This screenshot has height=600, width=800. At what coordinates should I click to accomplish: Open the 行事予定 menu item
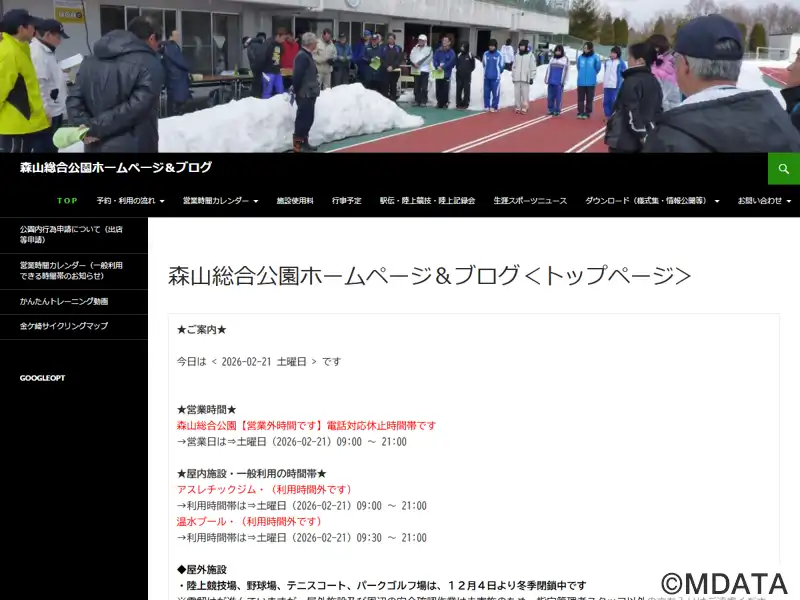pos(346,201)
